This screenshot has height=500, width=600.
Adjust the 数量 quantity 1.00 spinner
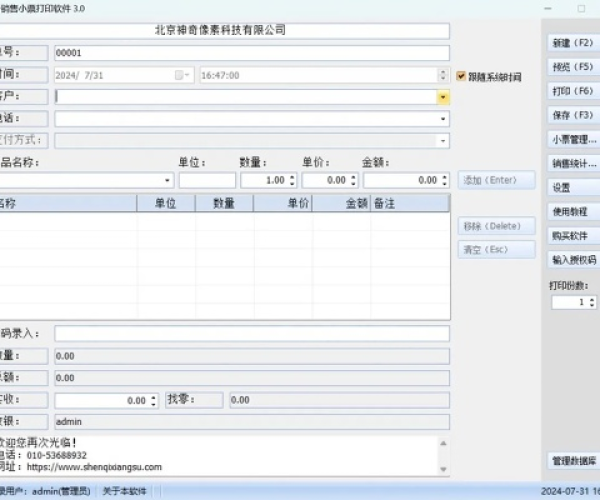point(292,180)
